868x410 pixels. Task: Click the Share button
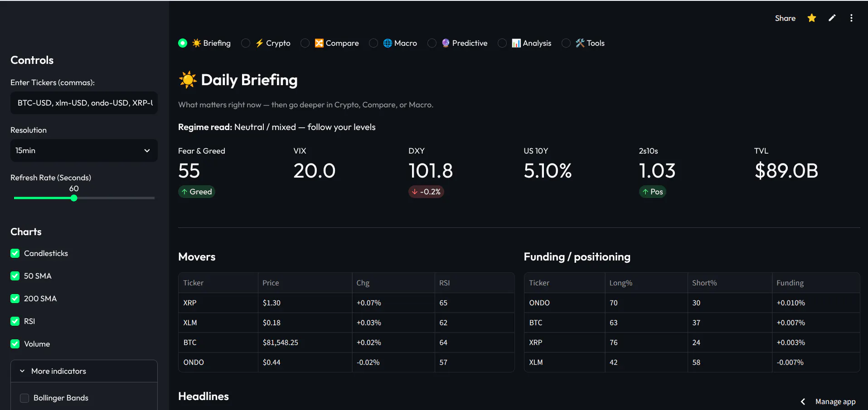click(x=785, y=18)
